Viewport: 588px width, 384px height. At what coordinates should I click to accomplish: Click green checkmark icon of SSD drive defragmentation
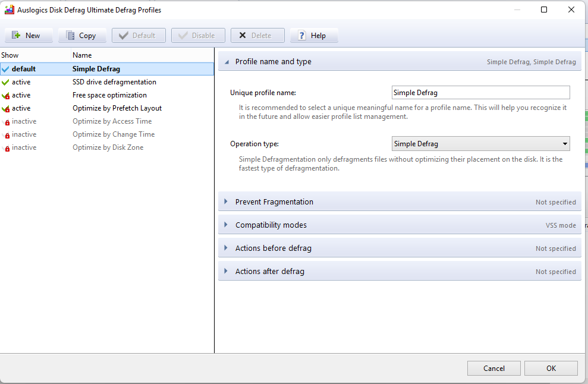point(6,82)
